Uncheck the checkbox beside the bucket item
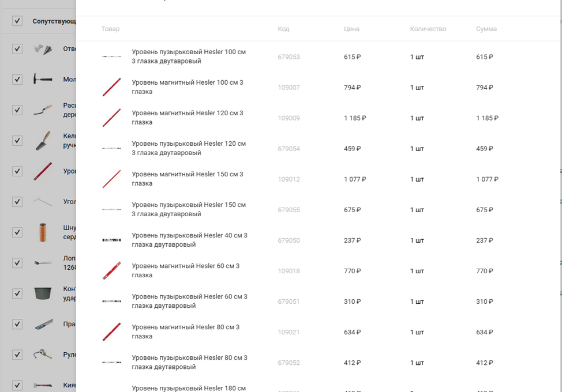Image resolution: width=562 pixels, height=392 pixels. point(17,293)
